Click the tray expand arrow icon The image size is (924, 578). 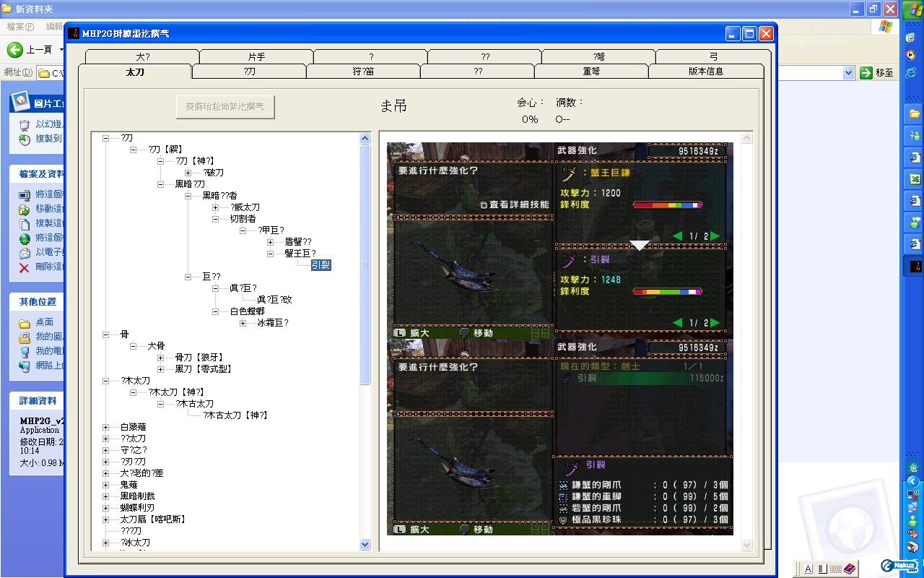[x=914, y=481]
